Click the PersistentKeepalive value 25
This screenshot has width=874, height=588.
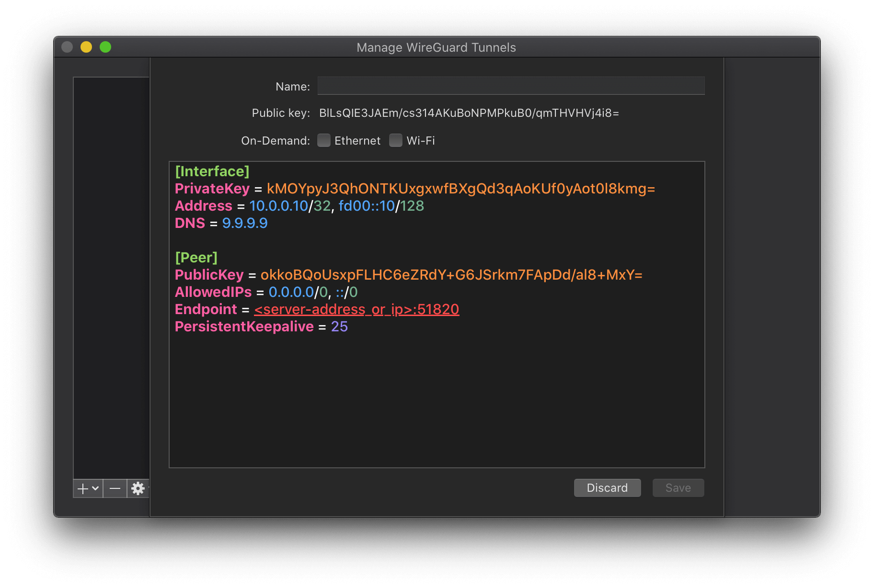pos(339,327)
